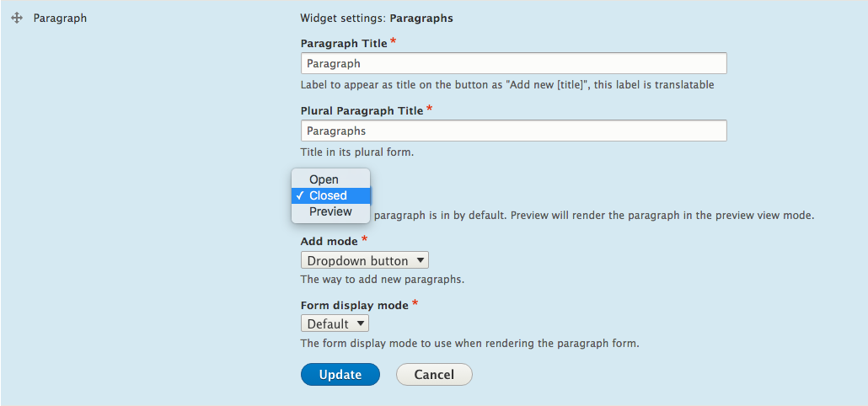Click the Plural Paragraph Title field label

coord(362,110)
